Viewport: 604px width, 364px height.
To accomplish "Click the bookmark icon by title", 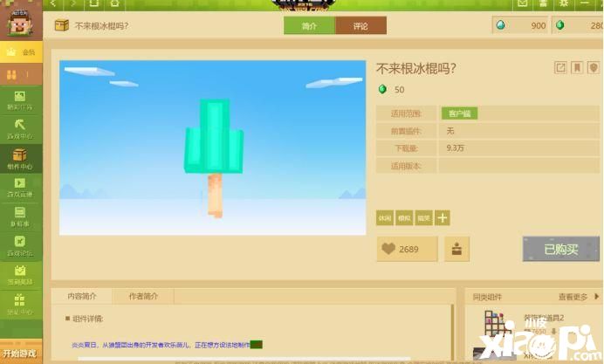I will tap(577, 68).
